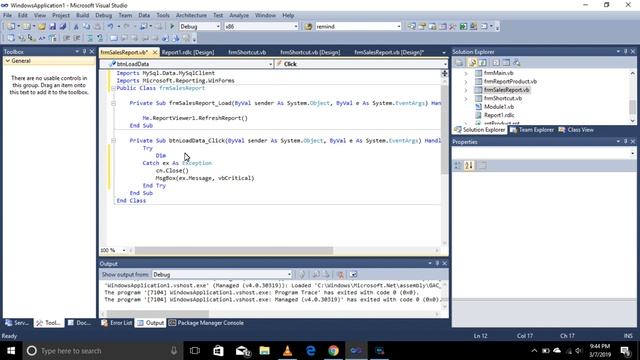
Task: Open the Debug menu
Action: [103, 16]
